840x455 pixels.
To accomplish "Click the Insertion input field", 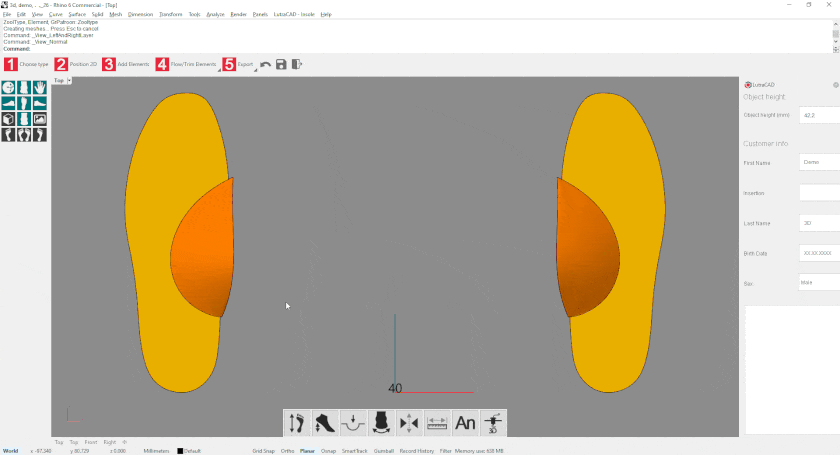I will click(x=819, y=192).
